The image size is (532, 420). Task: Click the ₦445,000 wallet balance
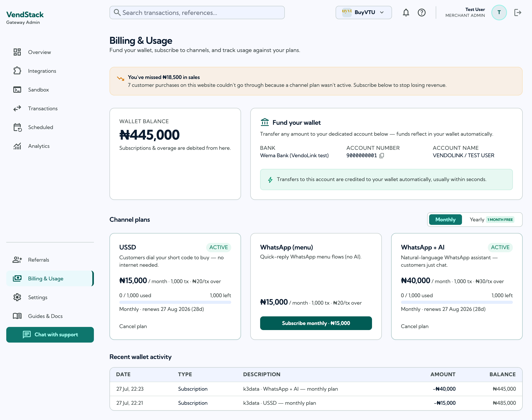coord(149,135)
